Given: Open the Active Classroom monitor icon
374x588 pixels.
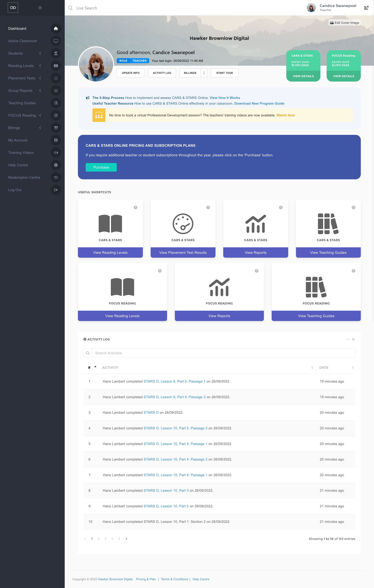Looking at the screenshot, I should pyautogui.click(x=56, y=41).
